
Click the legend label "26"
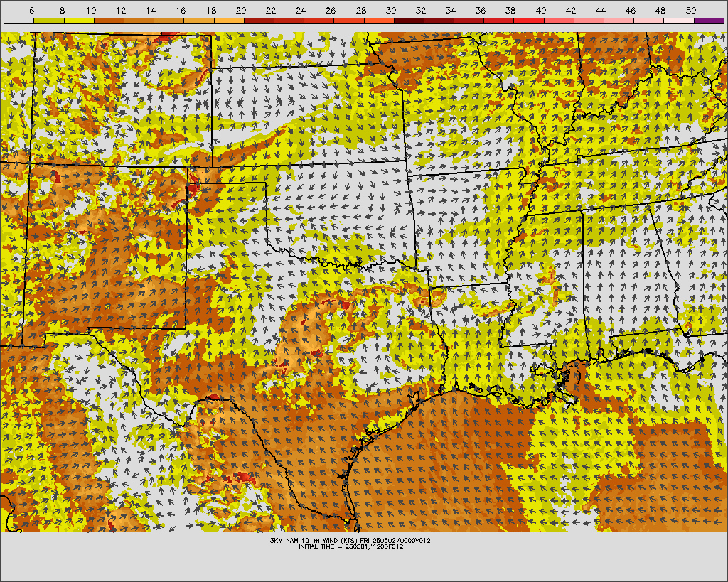click(331, 10)
